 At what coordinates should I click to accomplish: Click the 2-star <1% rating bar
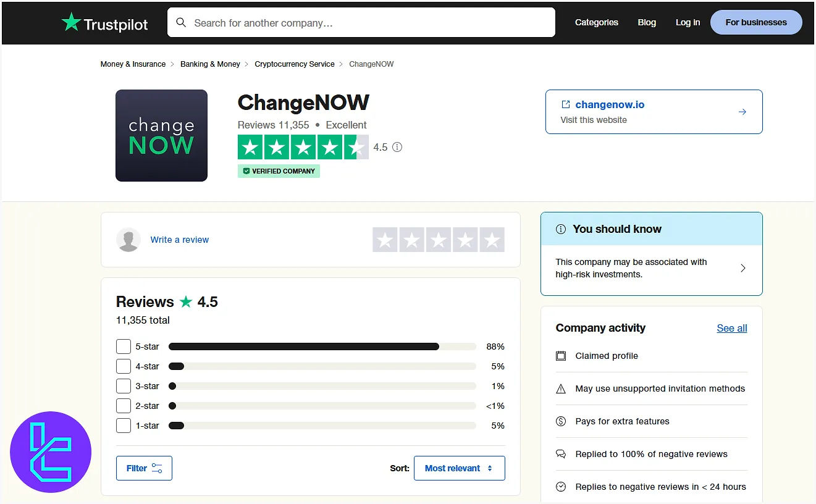pyautogui.click(x=322, y=406)
